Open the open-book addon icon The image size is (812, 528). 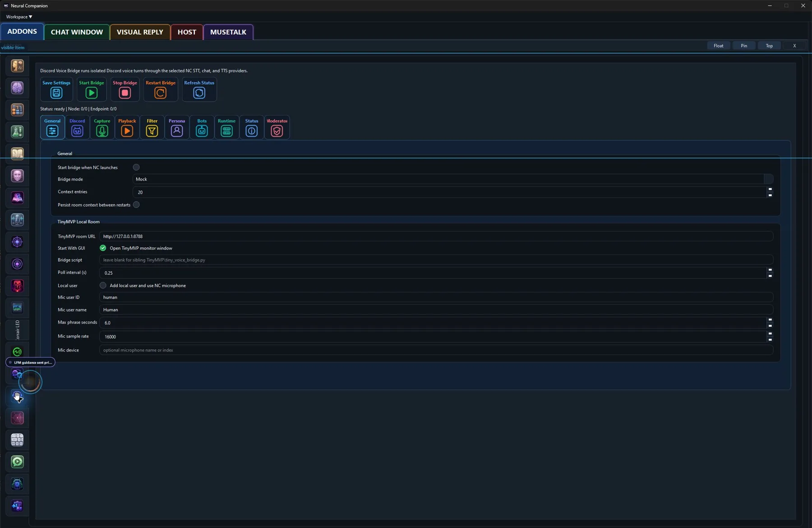(17, 154)
